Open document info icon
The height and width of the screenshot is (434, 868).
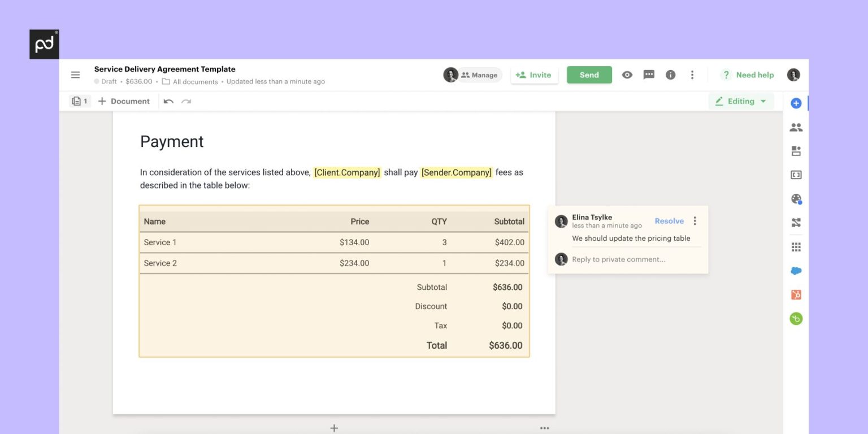pyautogui.click(x=670, y=75)
